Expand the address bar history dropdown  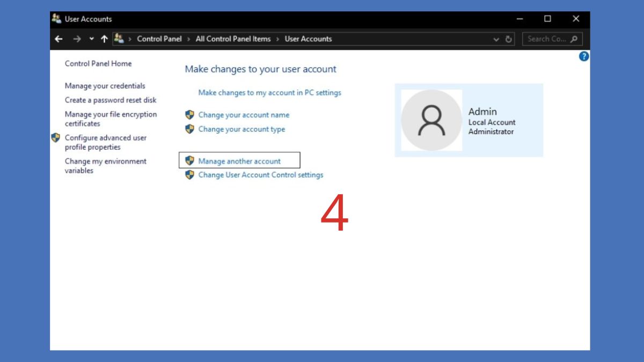click(496, 39)
